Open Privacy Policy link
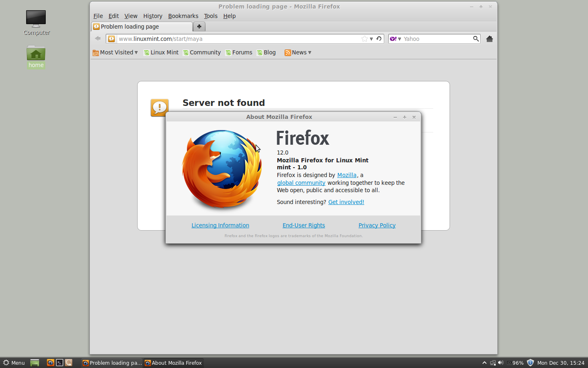 point(377,225)
